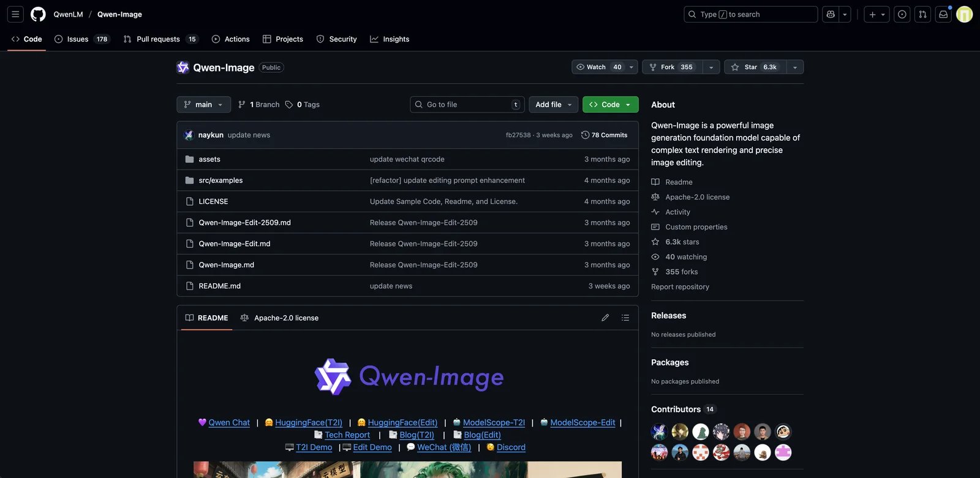Click naykun's commit author avatar
The image size is (980, 478).
(189, 135)
